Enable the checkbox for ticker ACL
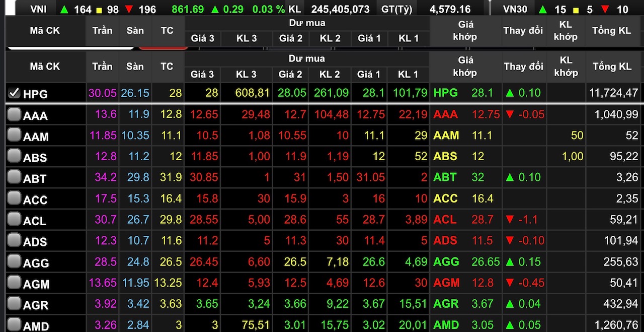 click(14, 220)
